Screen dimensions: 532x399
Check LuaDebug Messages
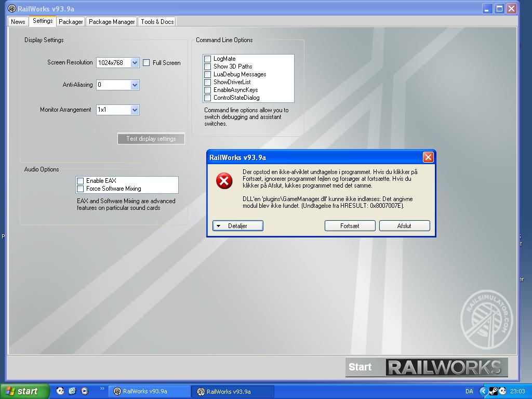click(x=208, y=74)
